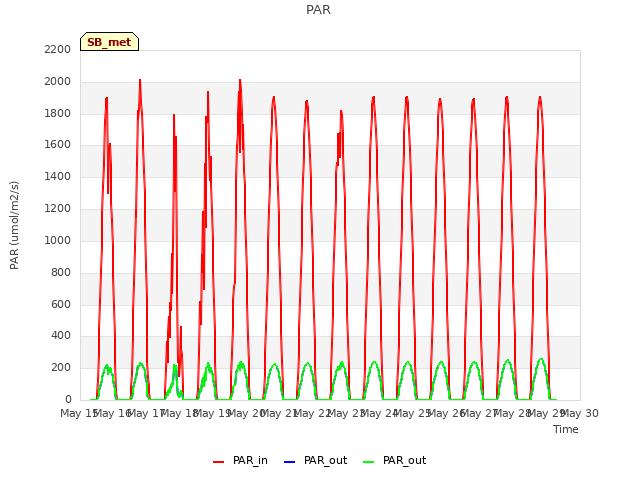Click the May 27 x-axis label
The width and height of the screenshot is (640, 480).
(480, 413)
